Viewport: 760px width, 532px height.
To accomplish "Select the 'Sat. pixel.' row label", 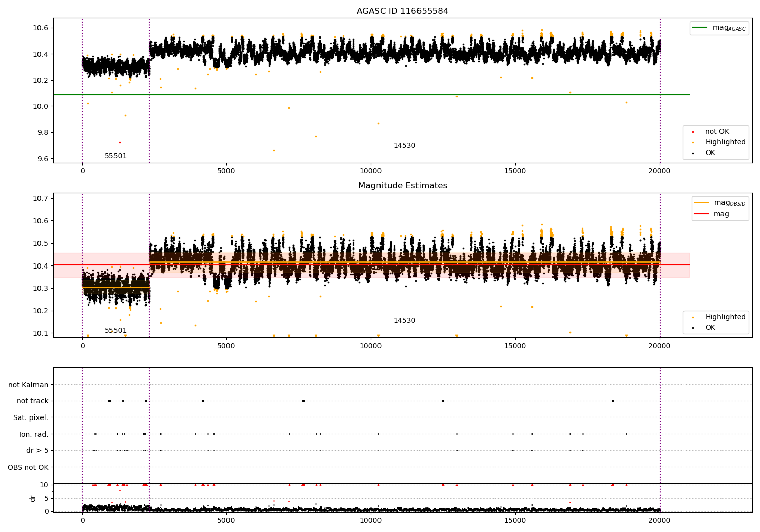I will pos(30,418).
